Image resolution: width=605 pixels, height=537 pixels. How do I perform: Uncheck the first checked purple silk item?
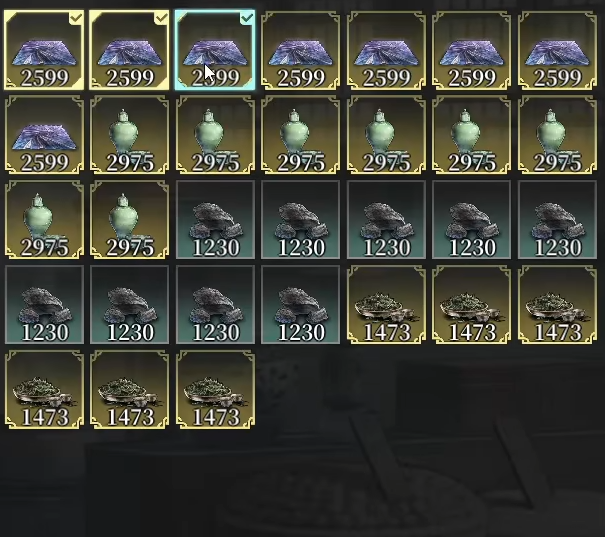tap(44, 50)
